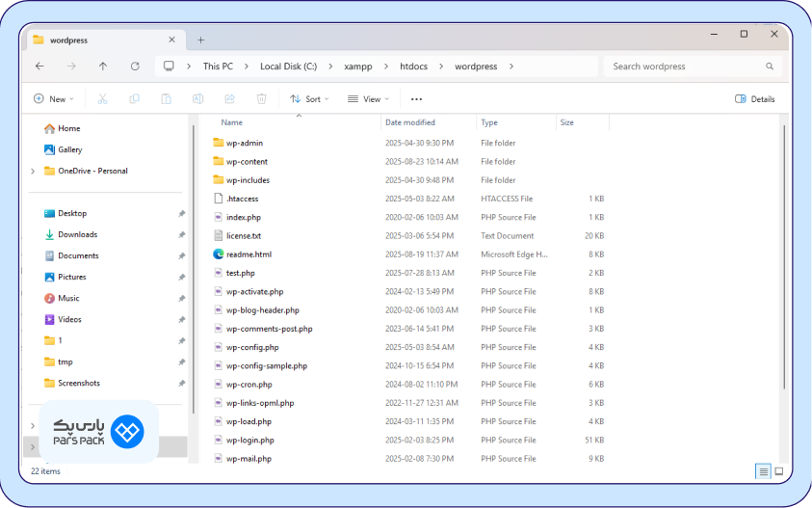Expand chevron after Local Disk (C:) breadcrumb
Image resolution: width=812 pixels, height=508 pixels.
click(x=330, y=67)
